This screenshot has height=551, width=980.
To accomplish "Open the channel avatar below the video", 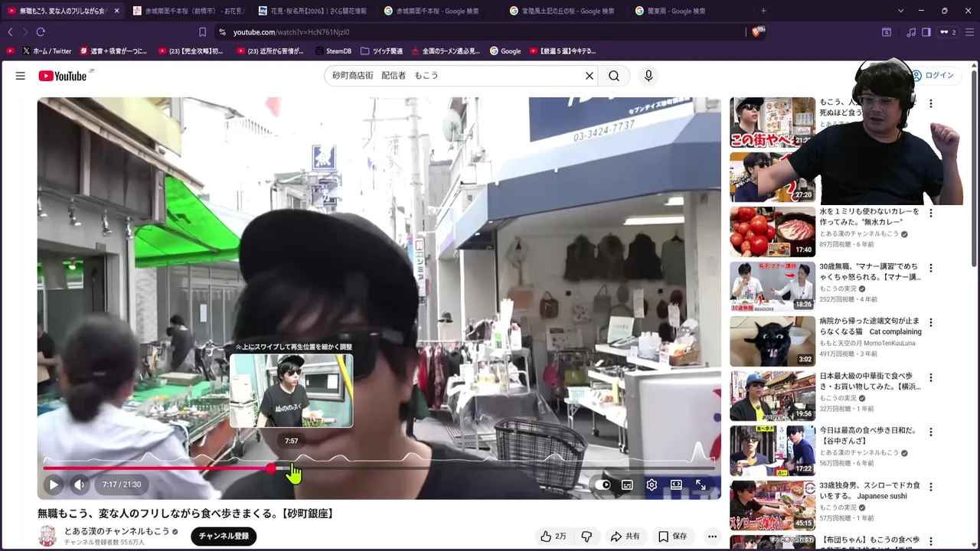I will click(47, 536).
